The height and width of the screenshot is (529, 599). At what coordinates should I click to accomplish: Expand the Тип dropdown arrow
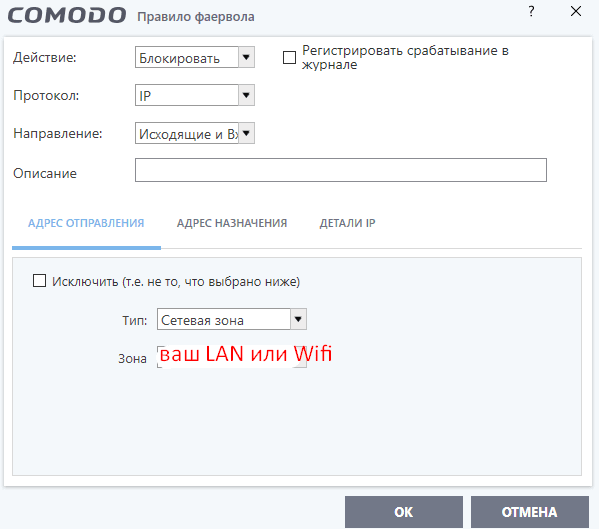pyautogui.click(x=298, y=319)
